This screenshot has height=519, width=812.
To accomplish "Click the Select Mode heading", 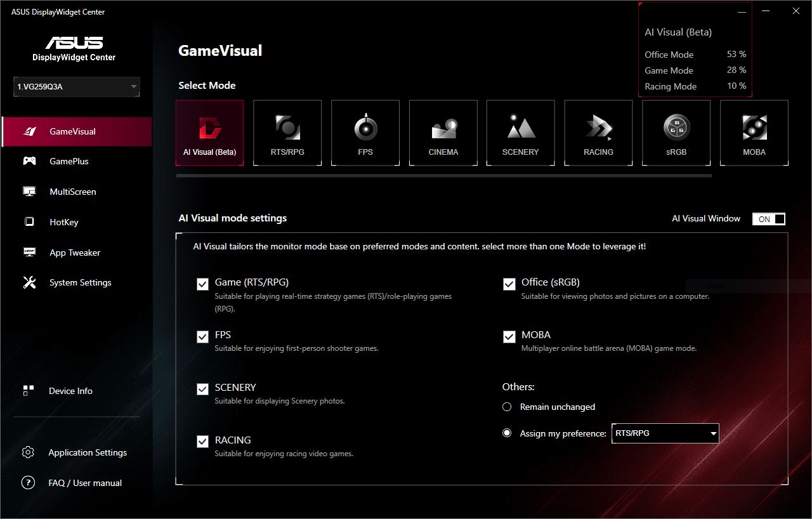I will click(x=207, y=85).
